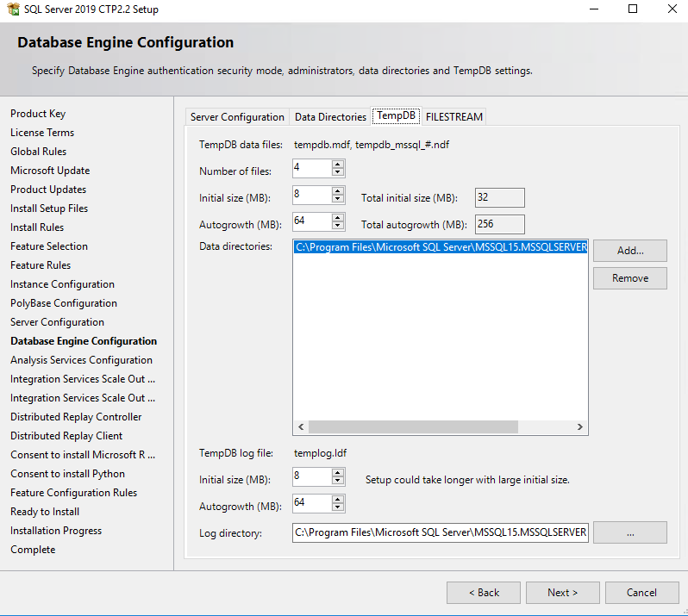
Task: Decrease TempDB data Autogrowth spinner
Action: click(x=337, y=226)
